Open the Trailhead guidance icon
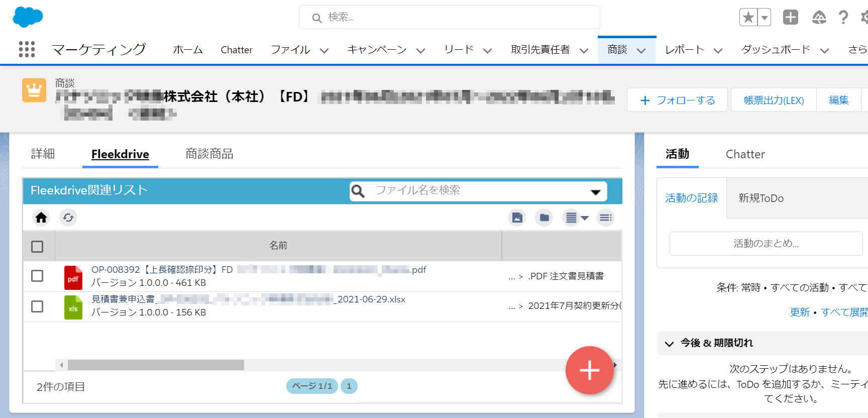Image resolution: width=868 pixels, height=418 pixels. point(819,18)
